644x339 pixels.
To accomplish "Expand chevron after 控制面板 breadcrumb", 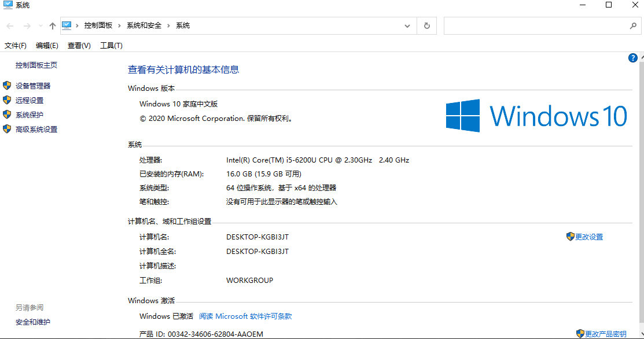I will tap(119, 26).
